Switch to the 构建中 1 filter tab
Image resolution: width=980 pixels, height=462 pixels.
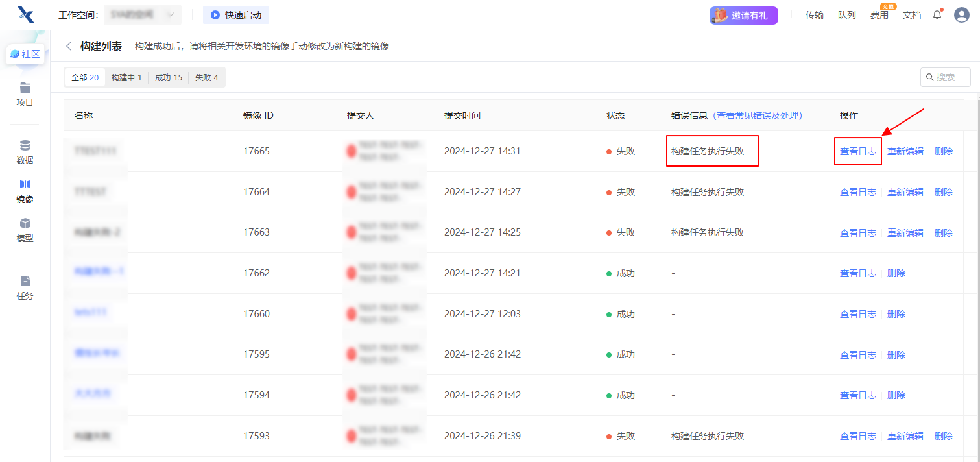click(126, 77)
